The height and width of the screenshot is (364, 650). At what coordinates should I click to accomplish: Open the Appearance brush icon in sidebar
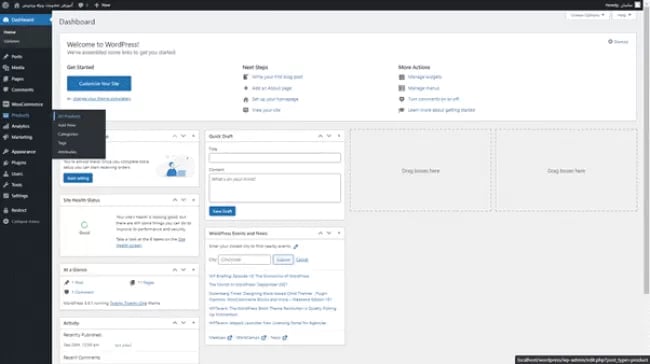coord(6,152)
